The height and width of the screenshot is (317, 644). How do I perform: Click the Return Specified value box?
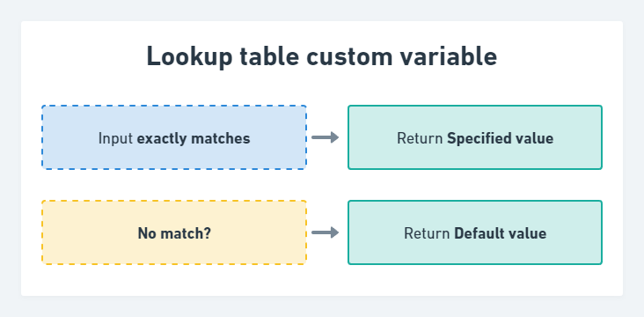(475, 137)
